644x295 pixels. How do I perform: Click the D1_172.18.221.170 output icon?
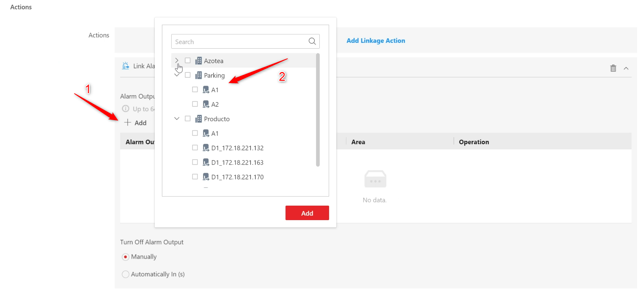(206, 177)
